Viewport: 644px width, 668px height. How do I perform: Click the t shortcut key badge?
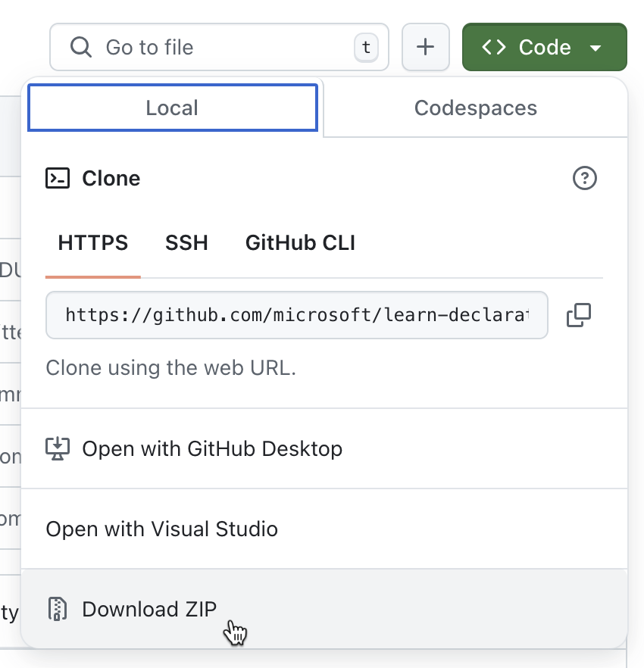point(366,47)
